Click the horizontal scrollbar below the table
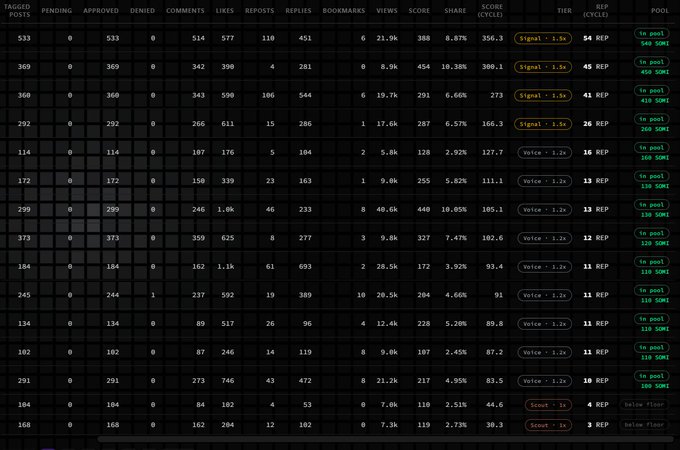The image size is (680, 450). [385, 439]
